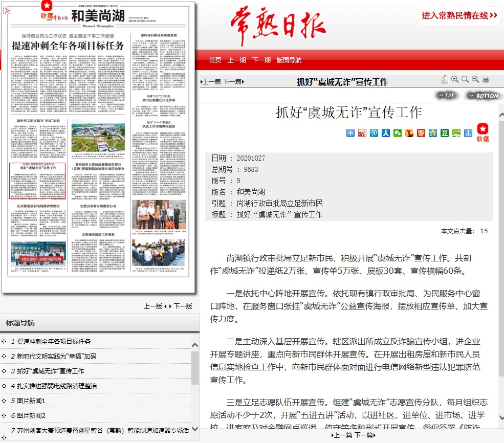Print the article via printer icon
504x443 pixels.
[x=486, y=80]
